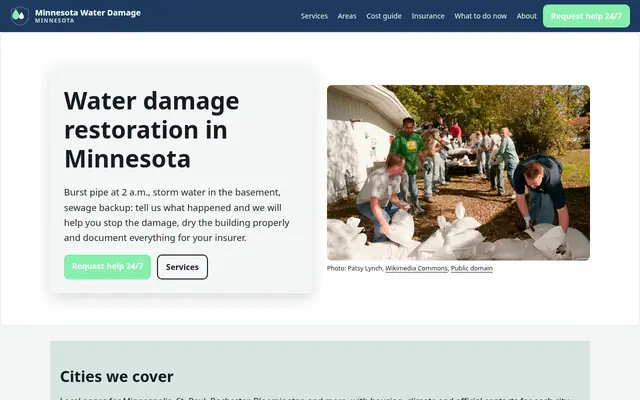Image resolution: width=640 pixels, height=400 pixels.
Task: Click Request help 24/7 under hero text
Action: (107, 267)
